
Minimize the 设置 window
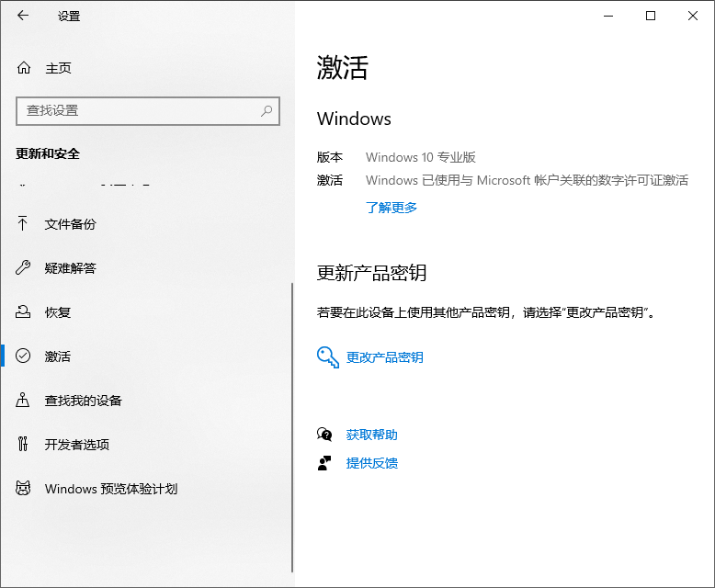[608, 16]
